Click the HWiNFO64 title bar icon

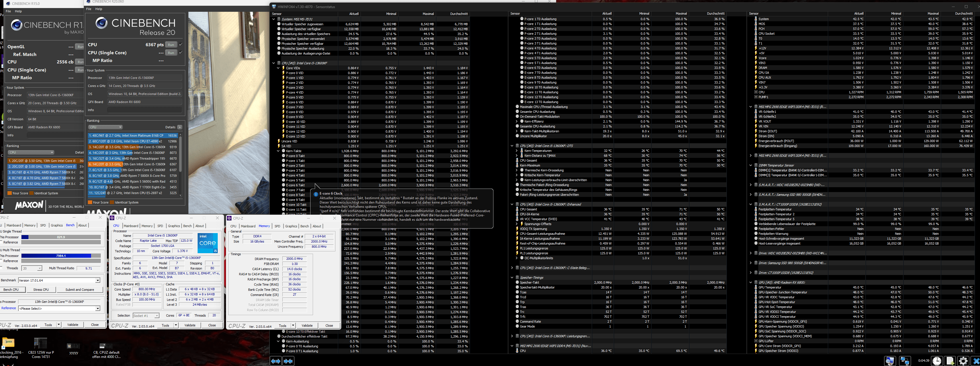pyautogui.click(x=274, y=7)
